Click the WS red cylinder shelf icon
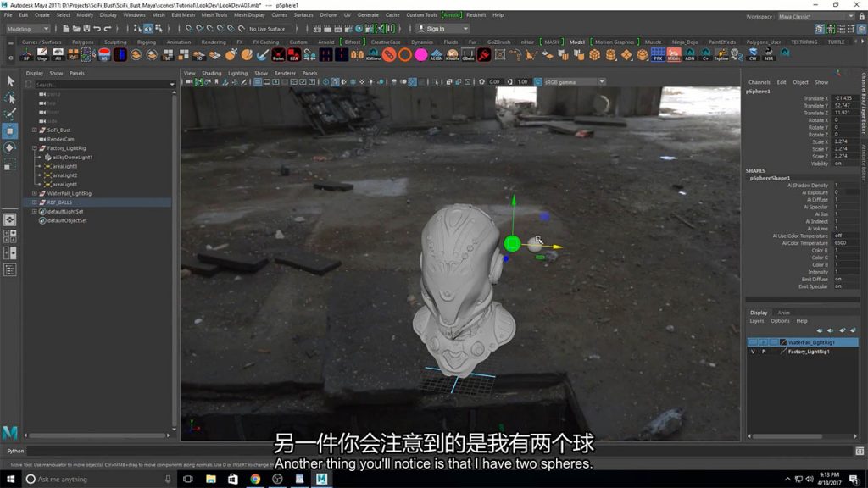 coord(104,55)
